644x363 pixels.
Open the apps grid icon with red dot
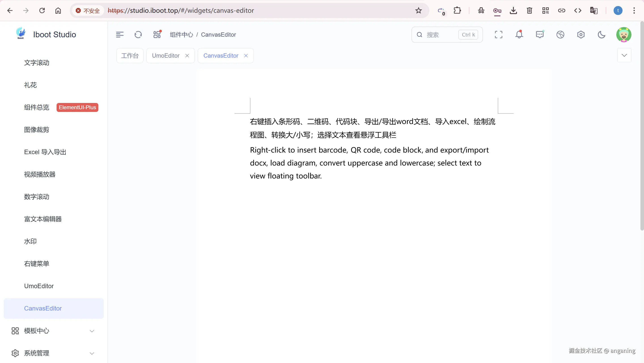tap(157, 34)
